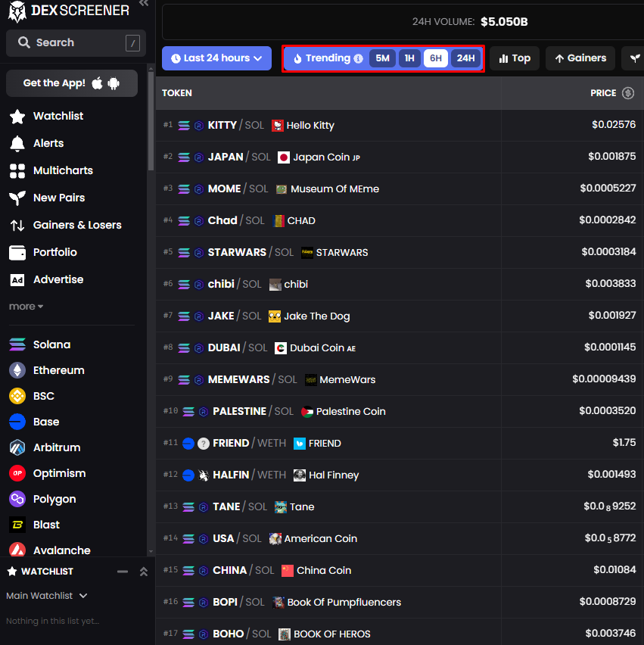Open the Ethereum chain filter
Screen dimensions: 644x645
click(16, 370)
